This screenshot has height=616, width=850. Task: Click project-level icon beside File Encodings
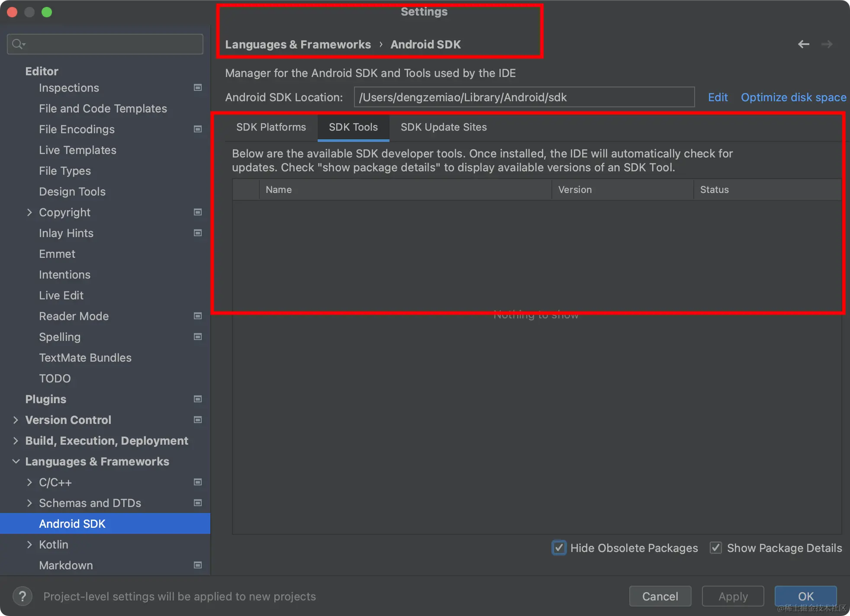[x=198, y=129]
